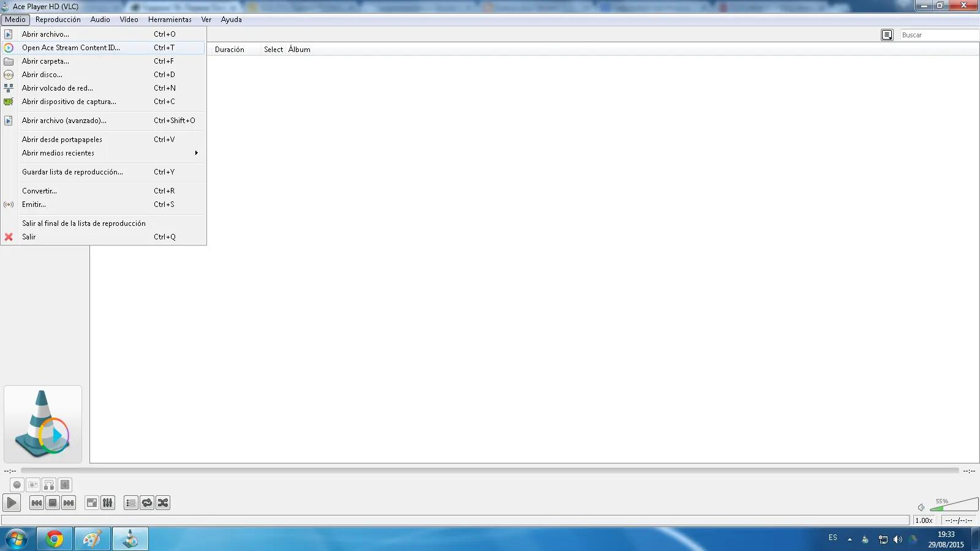Select Abrir desde portapapeles
Screen dimensions: 980x551
pos(104,140)
